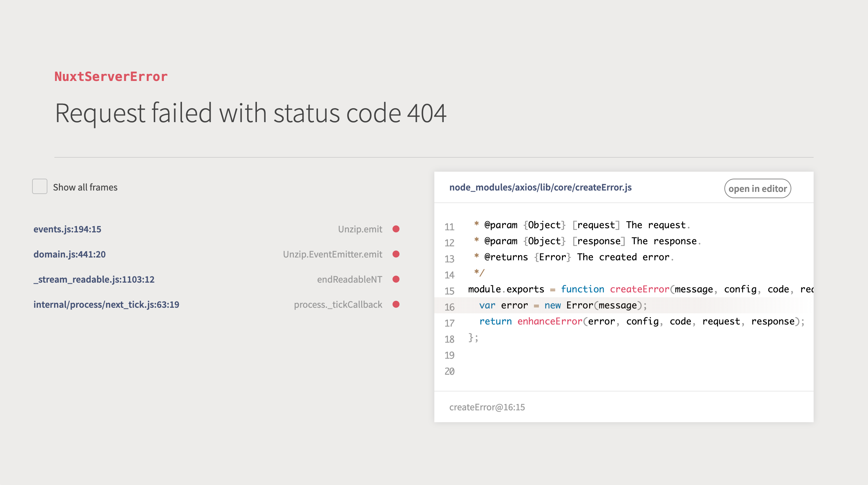Viewport: 868px width, 485px height.
Task: Open the _stream_readable.js:1103:12 frame
Action: point(94,279)
